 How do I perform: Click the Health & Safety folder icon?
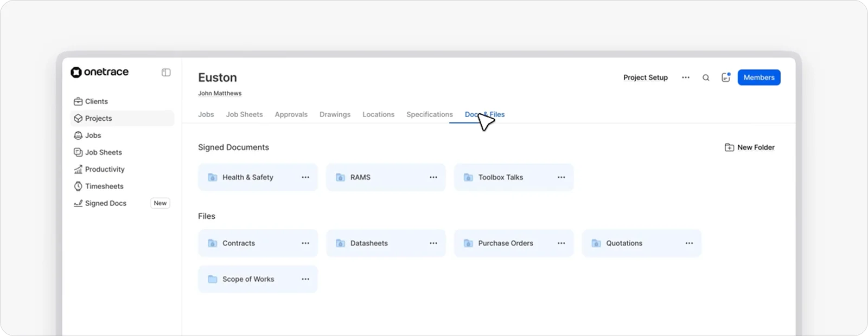[x=213, y=177]
